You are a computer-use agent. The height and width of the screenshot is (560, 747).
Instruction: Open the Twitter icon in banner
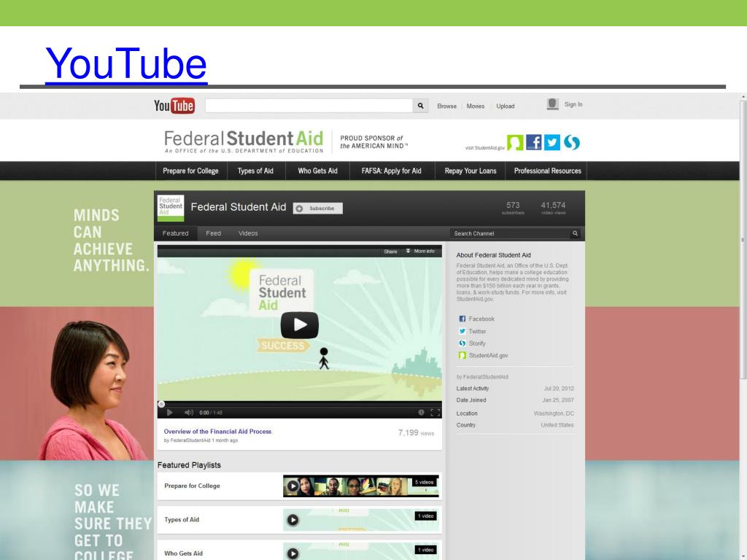[552, 142]
